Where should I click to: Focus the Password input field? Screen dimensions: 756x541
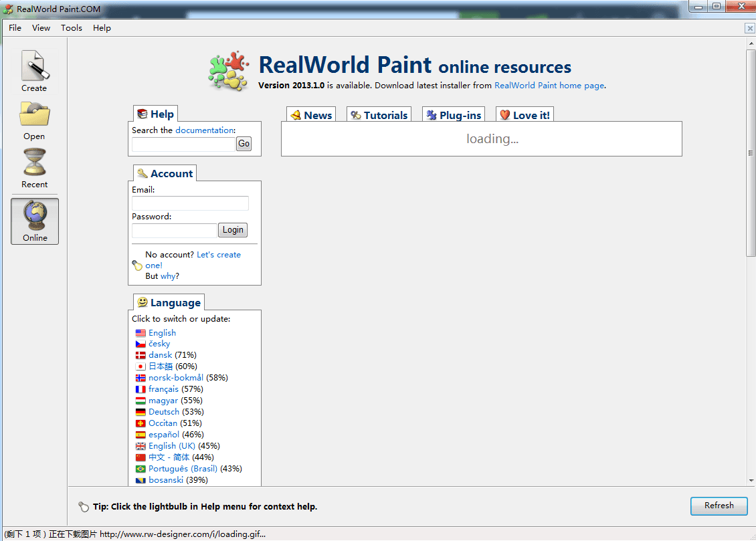coord(174,230)
